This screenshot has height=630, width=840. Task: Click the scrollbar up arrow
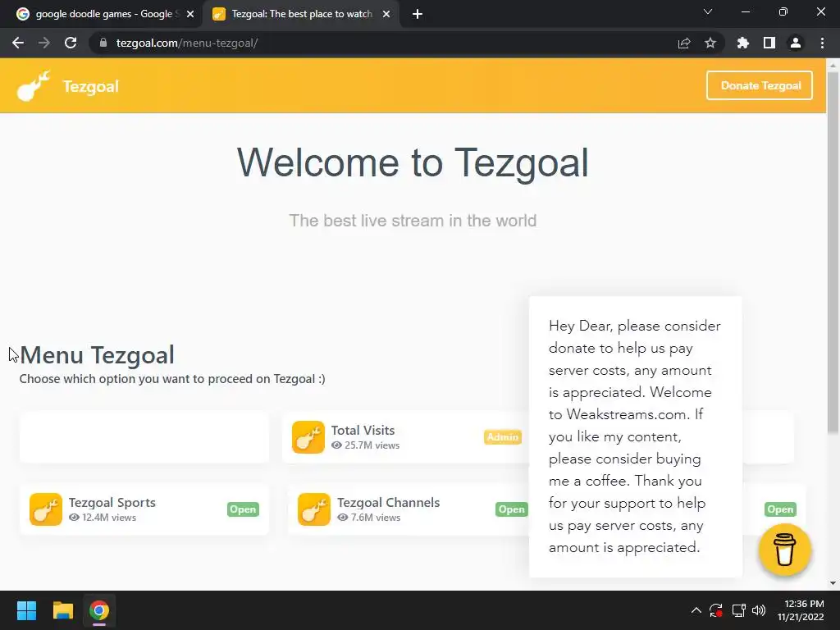833,64
